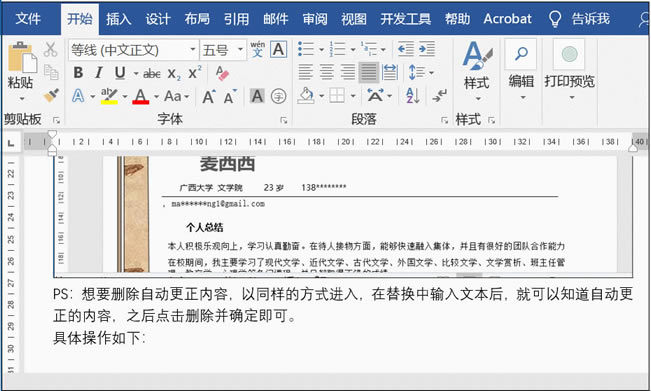Open the 段落 dialog launcher
The image size is (651, 391).
click(x=444, y=120)
